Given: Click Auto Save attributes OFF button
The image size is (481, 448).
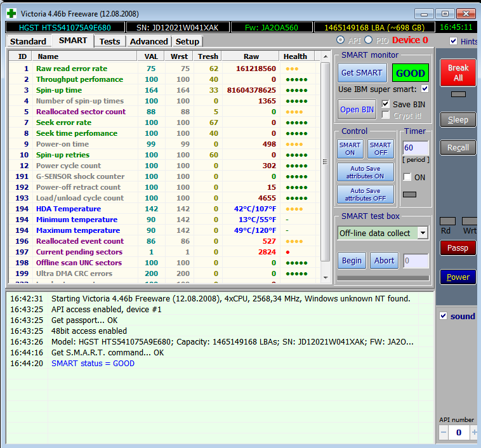Looking at the screenshot, I should [x=366, y=194].
